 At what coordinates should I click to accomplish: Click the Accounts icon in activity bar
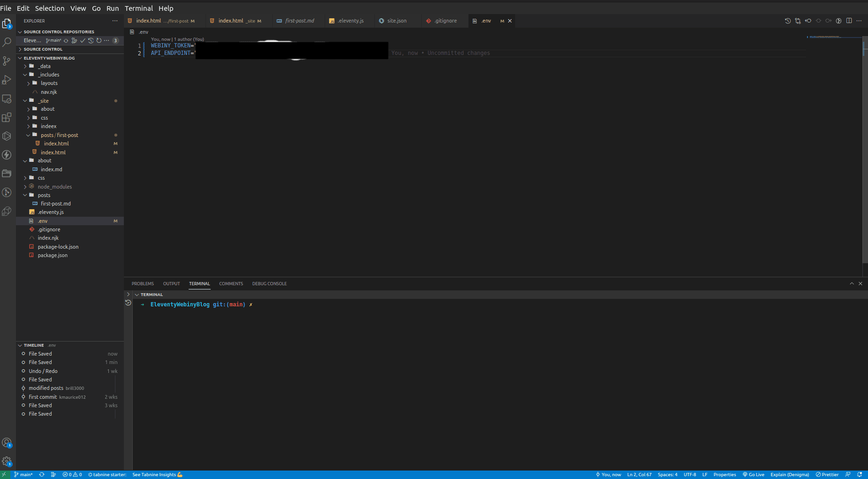click(7, 442)
